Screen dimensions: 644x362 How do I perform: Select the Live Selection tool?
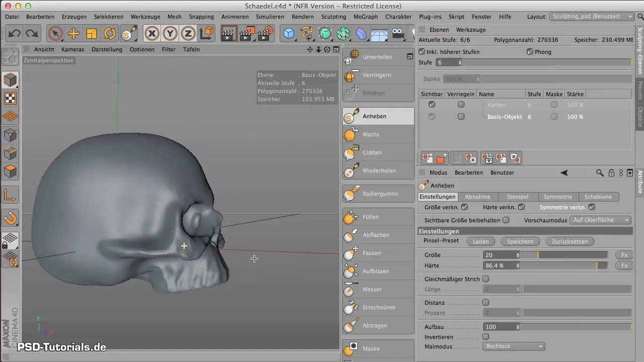pos(55,34)
